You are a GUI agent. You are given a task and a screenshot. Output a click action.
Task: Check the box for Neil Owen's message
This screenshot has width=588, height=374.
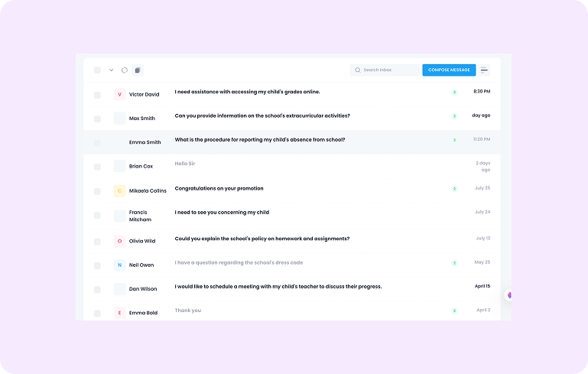97,265
